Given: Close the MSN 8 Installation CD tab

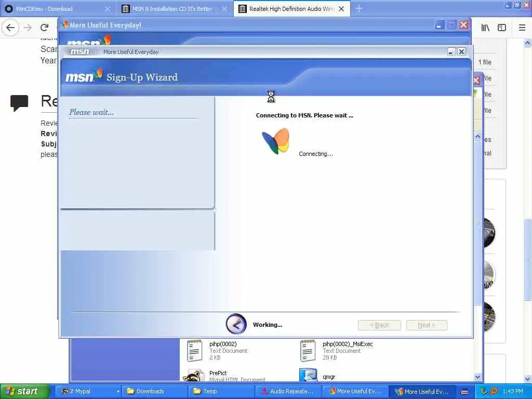Looking at the screenshot, I should click(x=224, y=9).
